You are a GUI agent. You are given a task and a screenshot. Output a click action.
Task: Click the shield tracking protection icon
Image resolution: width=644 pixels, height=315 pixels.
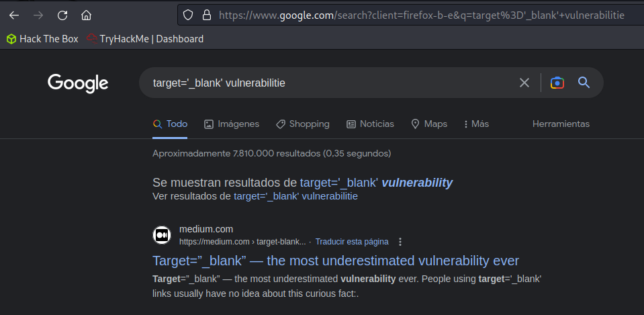pyautogui.click(x=188, y=15)
